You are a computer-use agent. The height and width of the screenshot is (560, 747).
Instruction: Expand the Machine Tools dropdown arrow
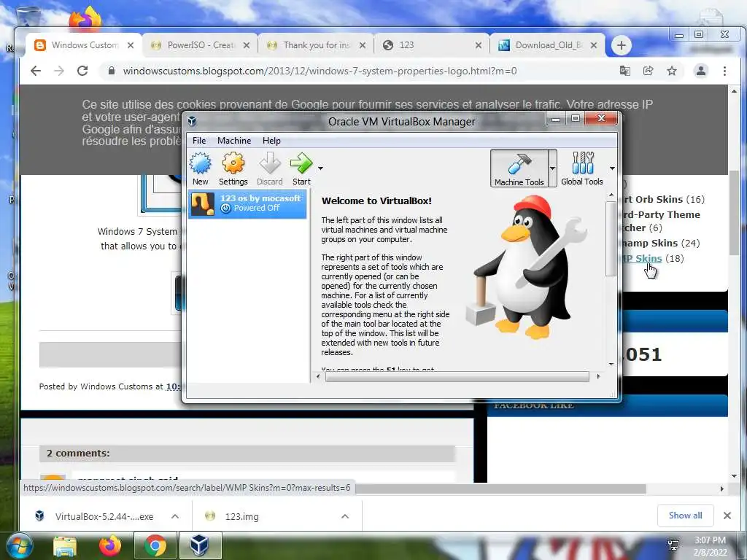tap(553, 168)
